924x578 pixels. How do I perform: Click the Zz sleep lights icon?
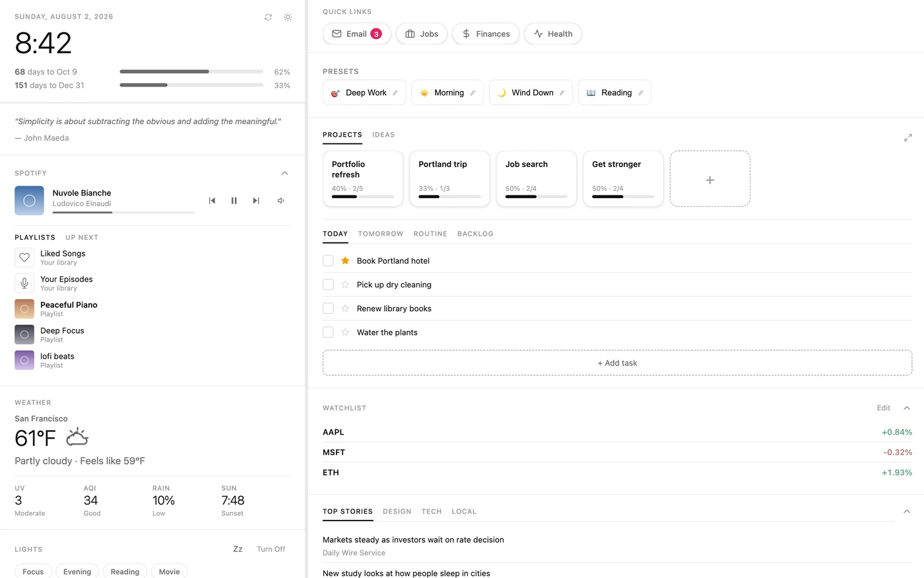238,549
